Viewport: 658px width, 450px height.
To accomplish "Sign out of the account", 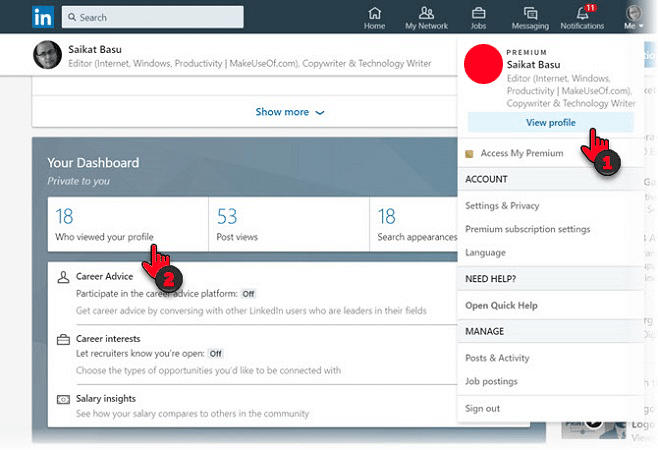I will point(482,408).
